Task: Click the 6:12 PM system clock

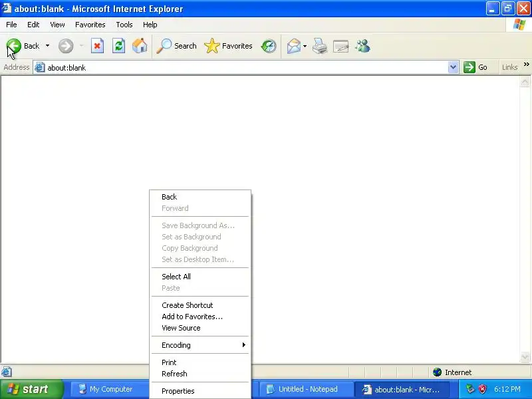Action: coord(507,389)
